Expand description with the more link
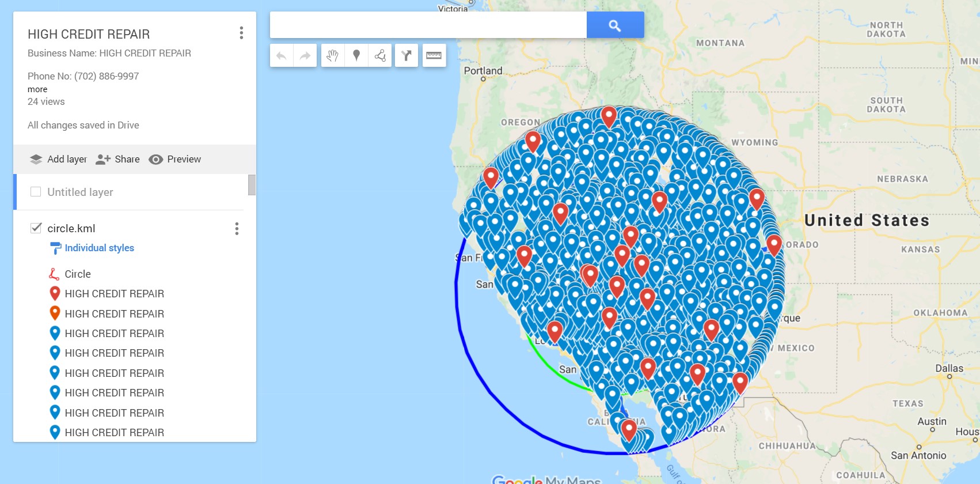This screenshot has width=980, height=484. [x=37, y=89]
